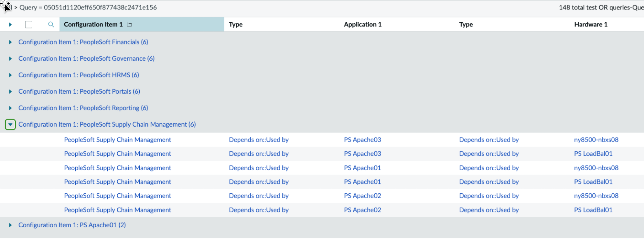Open group link PeopleSoft HRMS (6)
The height and width of the screenshot is (239, 644).
coord(79,75)
